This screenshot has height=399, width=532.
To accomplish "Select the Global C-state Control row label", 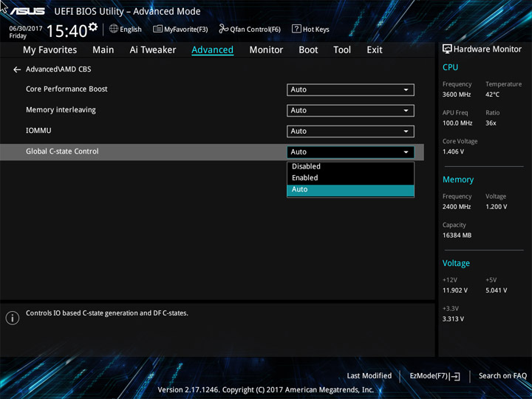I will pos(62,151).
